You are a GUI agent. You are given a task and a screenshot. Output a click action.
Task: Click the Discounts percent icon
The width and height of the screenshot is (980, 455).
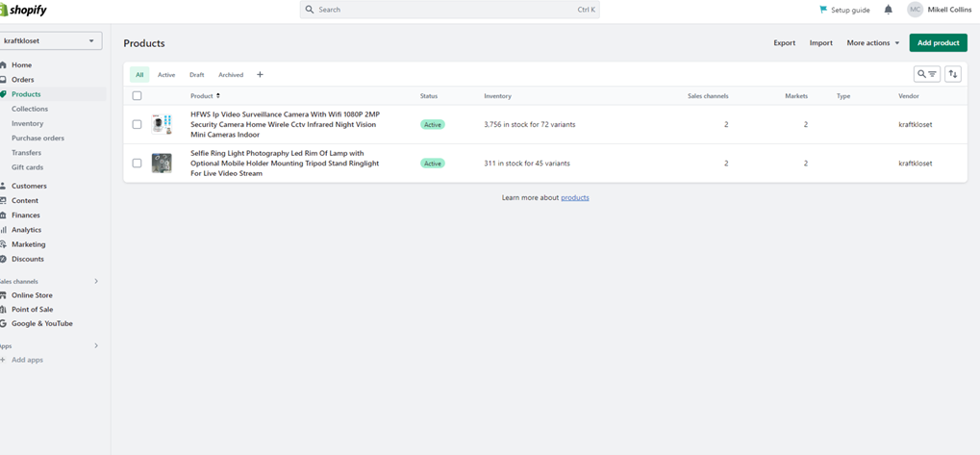point(3,259)
